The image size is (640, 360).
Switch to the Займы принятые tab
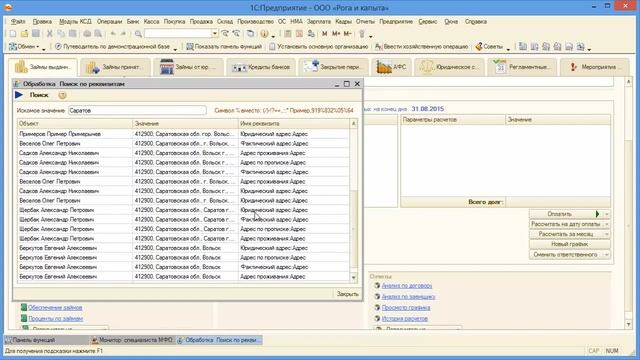115,67
